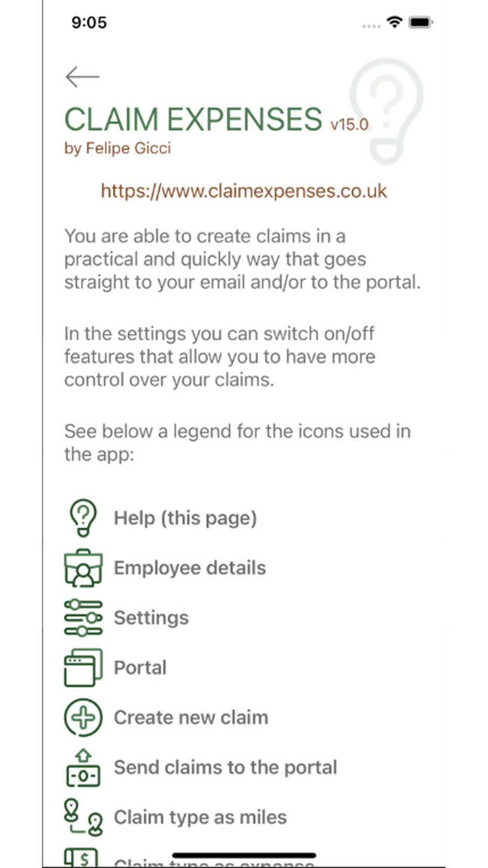
Task: Tap the back arrow icon
Action: pyautogui.click(x=82, y=77)
